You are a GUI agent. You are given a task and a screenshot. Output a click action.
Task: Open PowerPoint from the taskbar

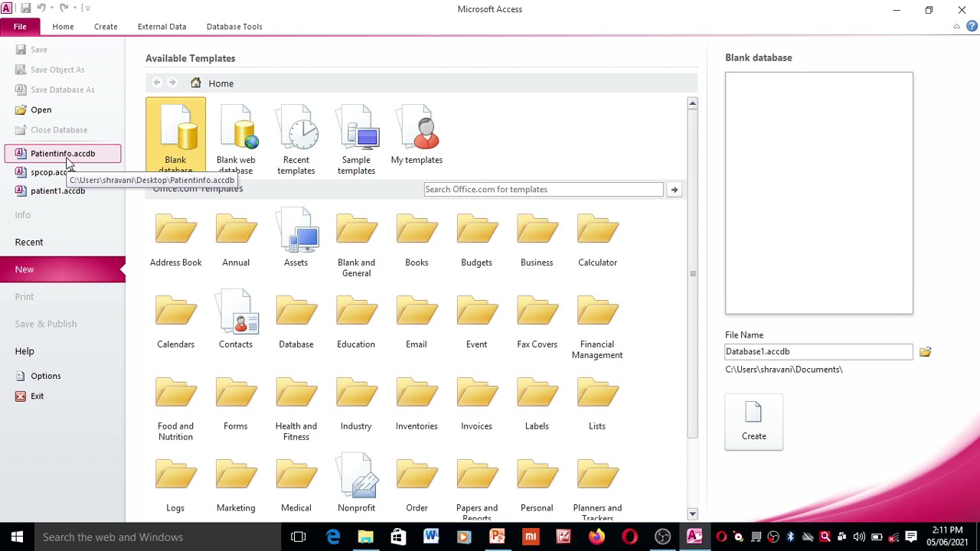pyautogui.click(x=497, y=537)
